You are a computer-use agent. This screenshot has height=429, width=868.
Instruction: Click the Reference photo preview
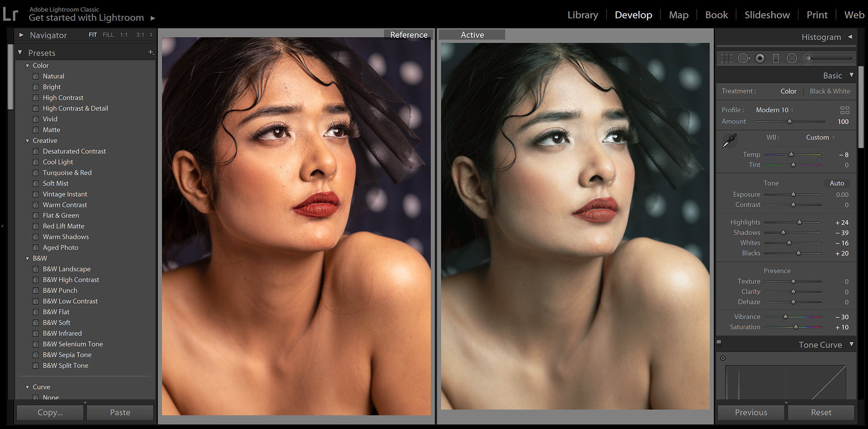296,226
